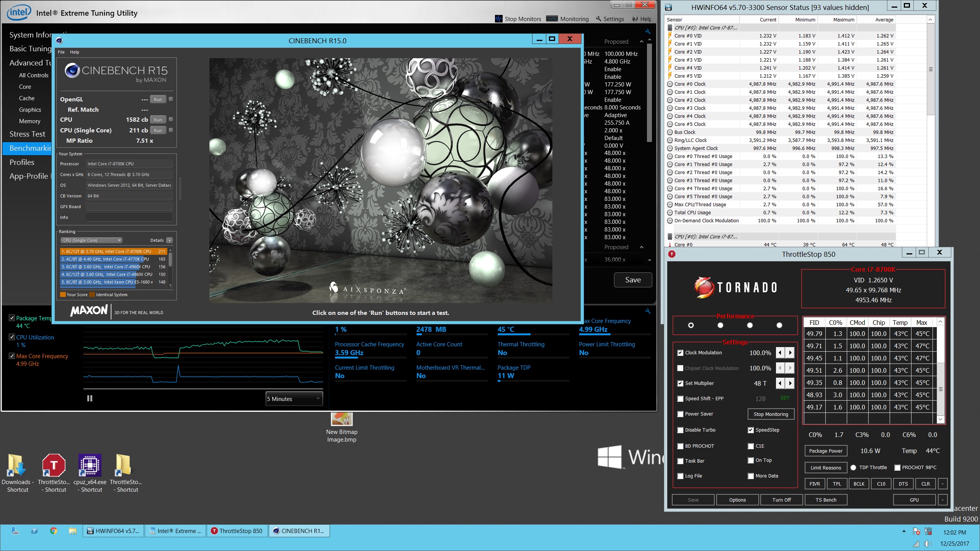Enable BD PROCHOT checkbox

(x=680, y=446)
